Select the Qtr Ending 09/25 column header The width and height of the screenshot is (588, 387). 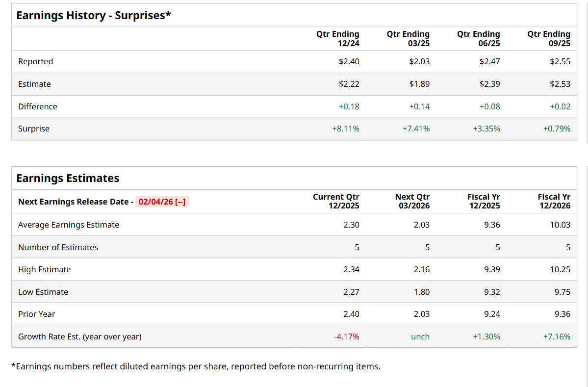tap(549, 39)
